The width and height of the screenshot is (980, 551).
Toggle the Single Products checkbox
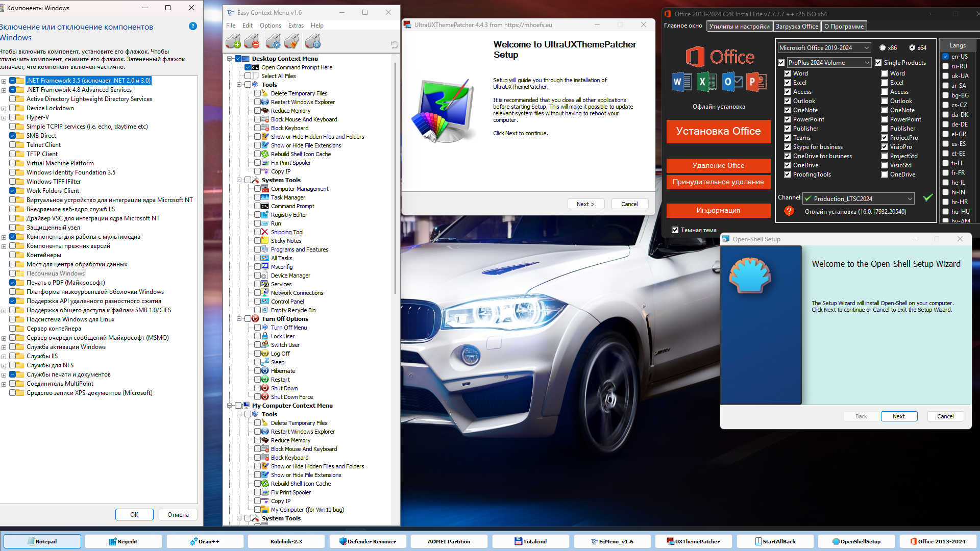tap(878, 63)
